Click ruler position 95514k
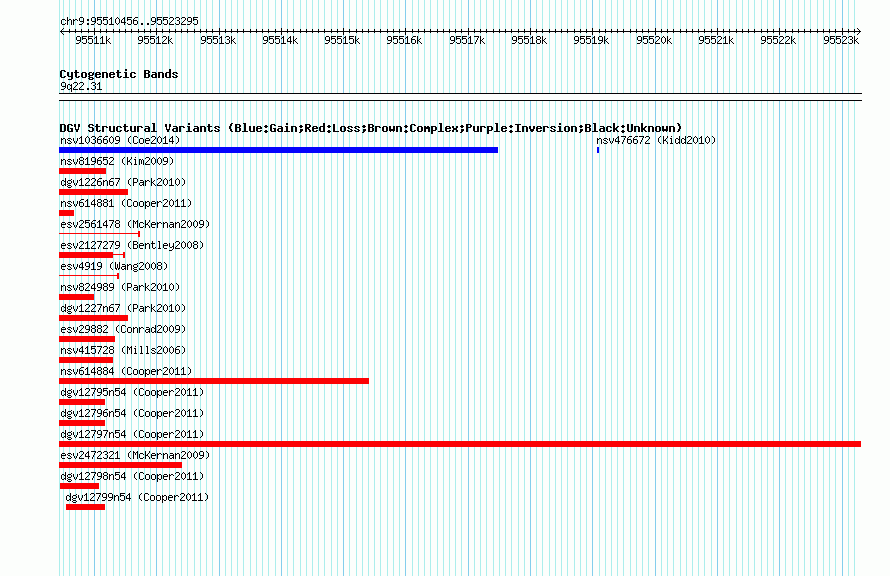This screenshot has width=890, height=576. point(280,40)
